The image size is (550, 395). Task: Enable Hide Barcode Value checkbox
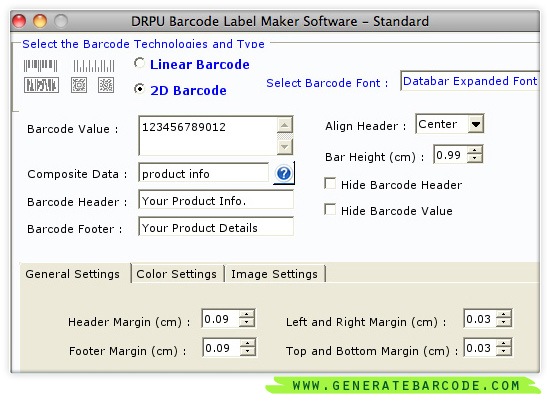pyautogui.click(x=330, y=209)
